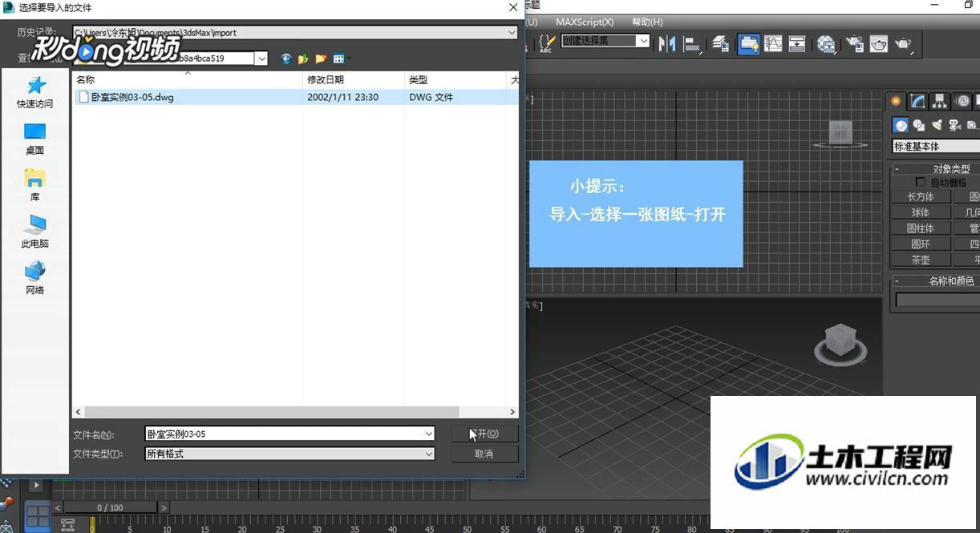The height and width of the screenshot is (533, 980).
Task: Open the Material Editor icon
Action: pos(827,43)
